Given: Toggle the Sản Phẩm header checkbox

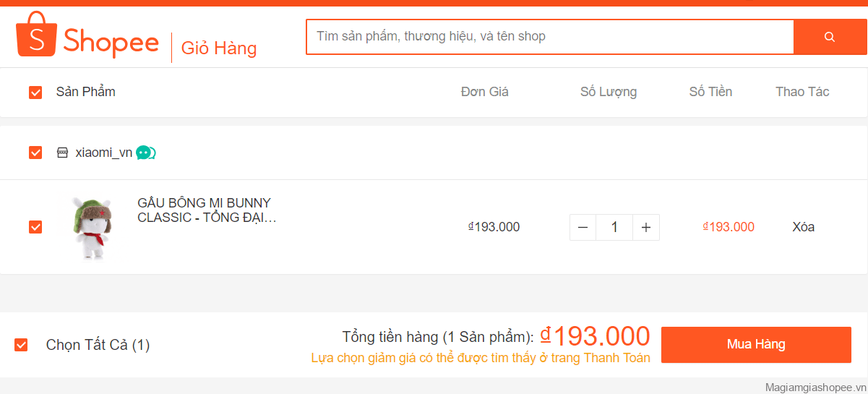Looking at the screenshot, I should click(x=35, y=93).
